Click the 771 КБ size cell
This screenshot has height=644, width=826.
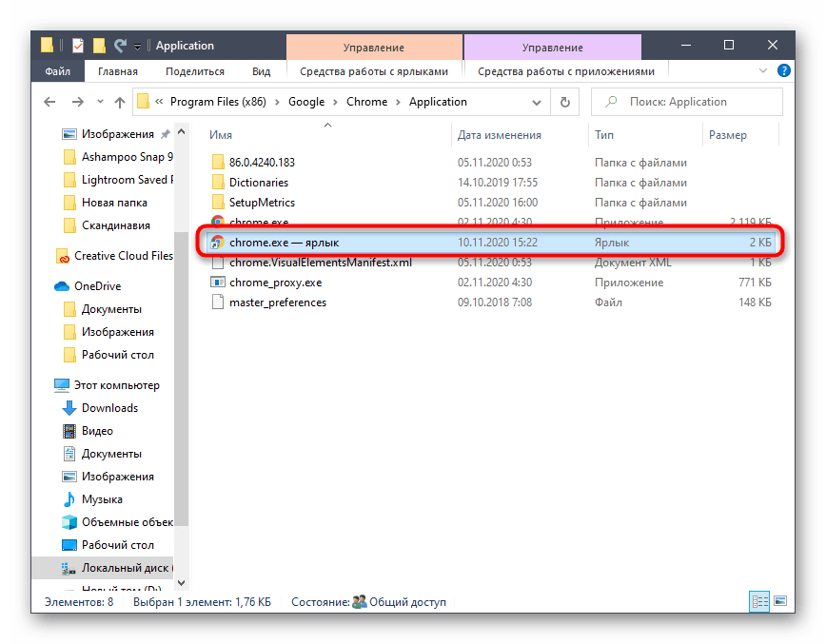pyautogui.click(x=755, y=283)
